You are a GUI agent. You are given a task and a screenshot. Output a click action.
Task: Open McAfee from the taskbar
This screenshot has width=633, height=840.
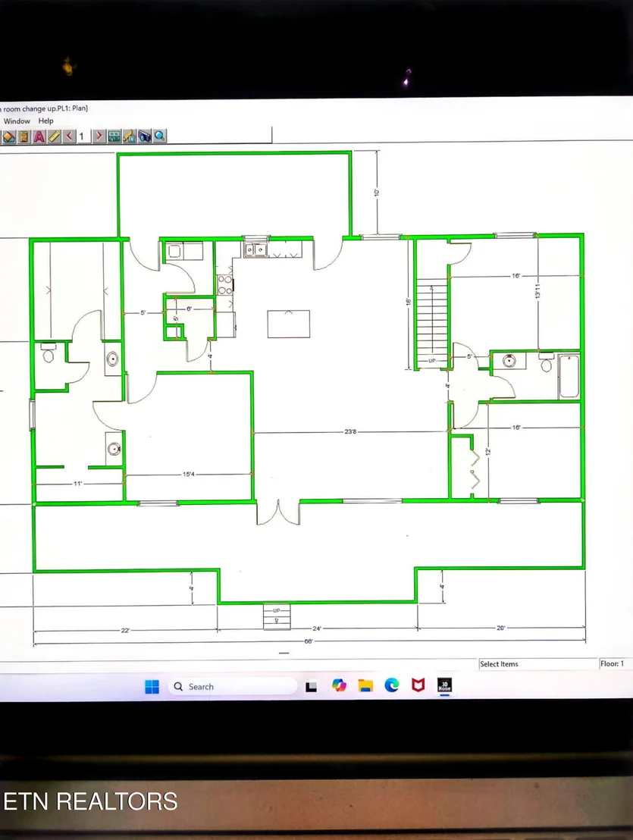coord(418,685)
